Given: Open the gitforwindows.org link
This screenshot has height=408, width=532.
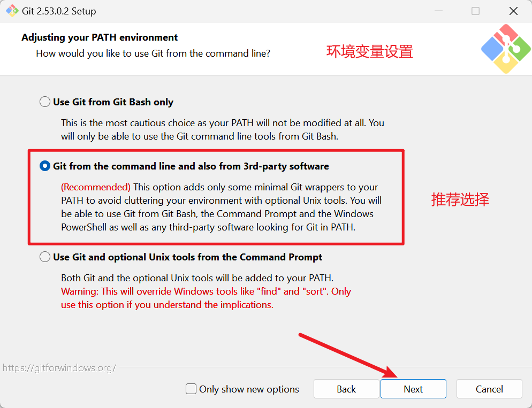Looking at the screenshot, I should click(x=59, y=368).
